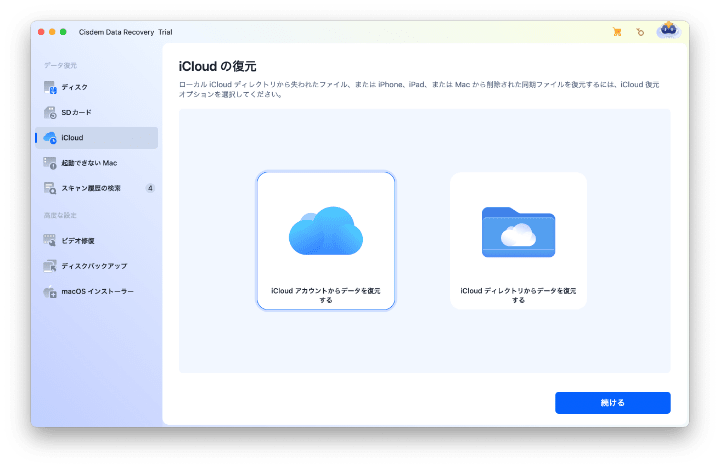Click the iCloud ディレクトリからデータを復元する label
The image size is (720, 467).
[x=518, y=295]
